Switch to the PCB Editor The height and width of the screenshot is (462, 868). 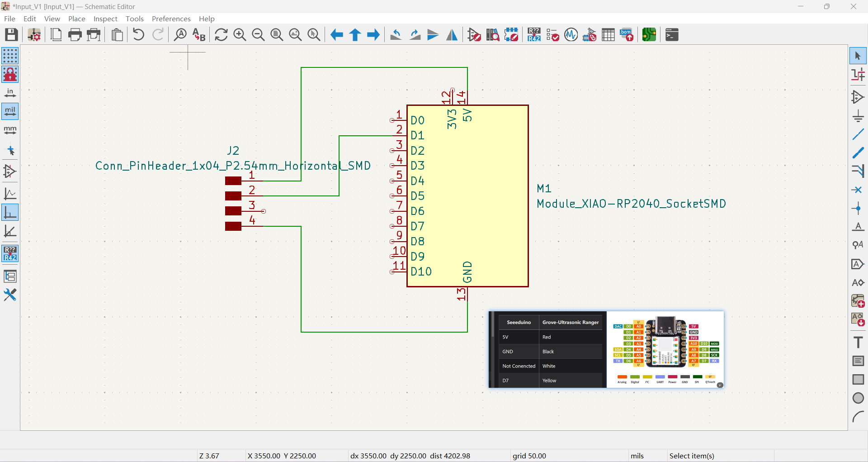click(649, 35)
